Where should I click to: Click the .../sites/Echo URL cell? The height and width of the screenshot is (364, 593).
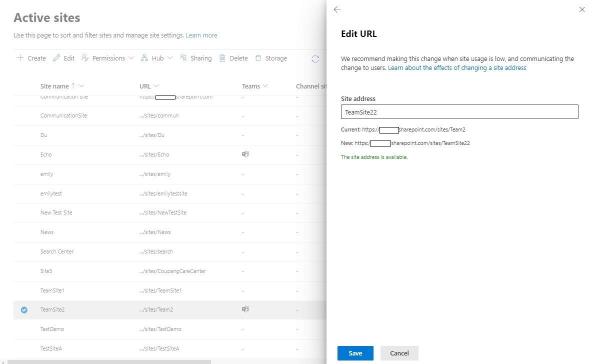(x=154, y=154)
